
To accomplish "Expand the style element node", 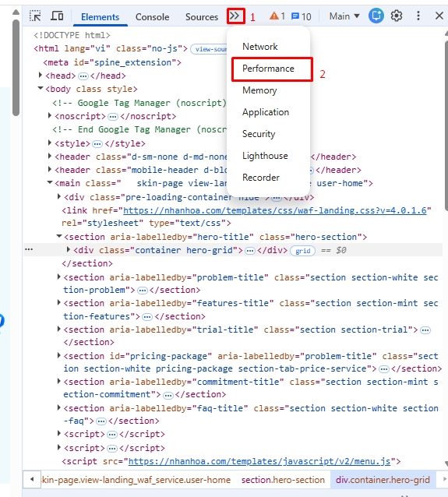I will [x=49, y=143].
